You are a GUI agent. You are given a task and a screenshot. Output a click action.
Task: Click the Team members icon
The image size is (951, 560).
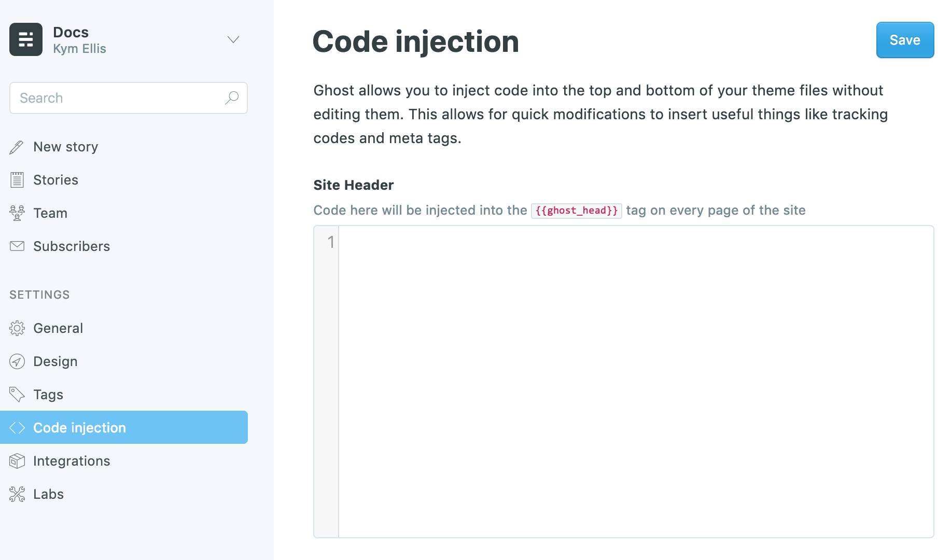click(x=17, y=213)
